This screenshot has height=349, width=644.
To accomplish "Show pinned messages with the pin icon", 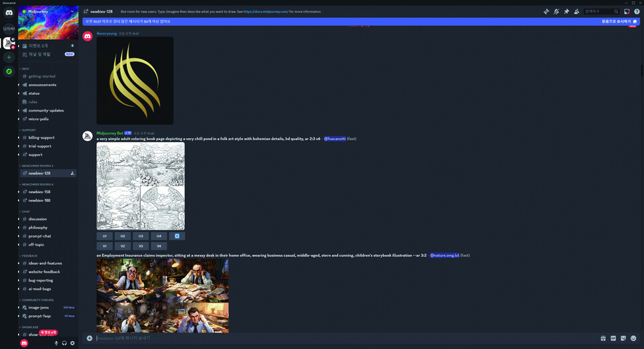I will (566, 11).
